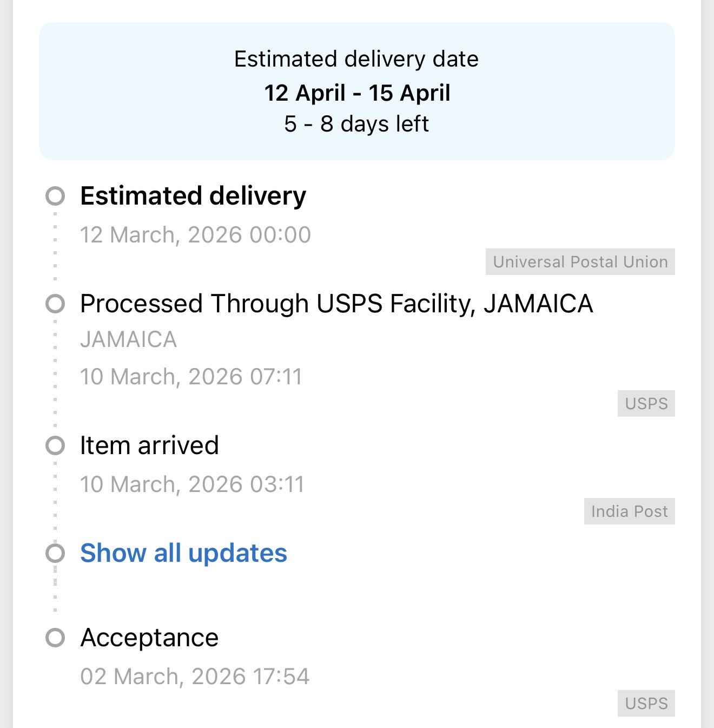Click the 12 April - 15 April date range

(x=357, y=93)
